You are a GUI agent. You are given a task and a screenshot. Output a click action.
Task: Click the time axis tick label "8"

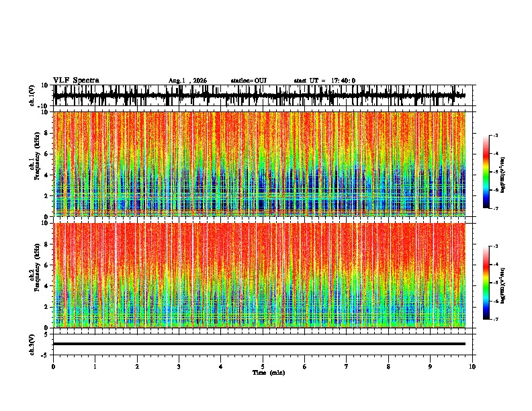click(388, 367)
